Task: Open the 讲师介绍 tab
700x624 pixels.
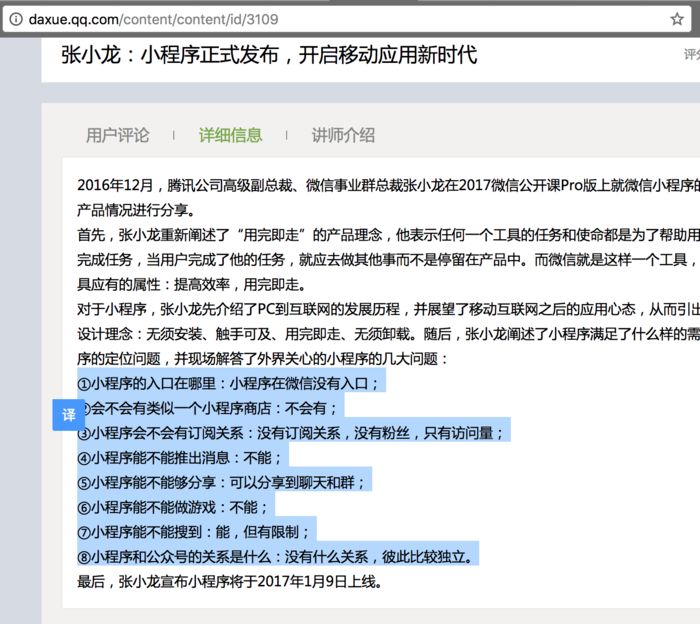Action: [x=343, y=135]
